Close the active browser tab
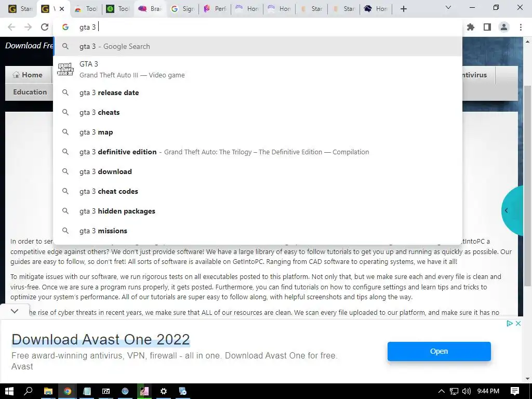The image size is (532, 399). coord(62,9)
